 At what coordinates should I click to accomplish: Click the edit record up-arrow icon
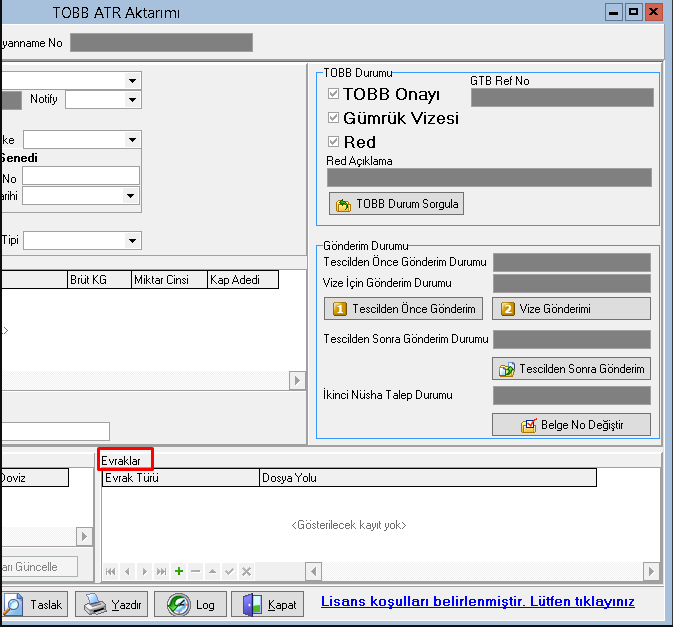tap(212, 572)
